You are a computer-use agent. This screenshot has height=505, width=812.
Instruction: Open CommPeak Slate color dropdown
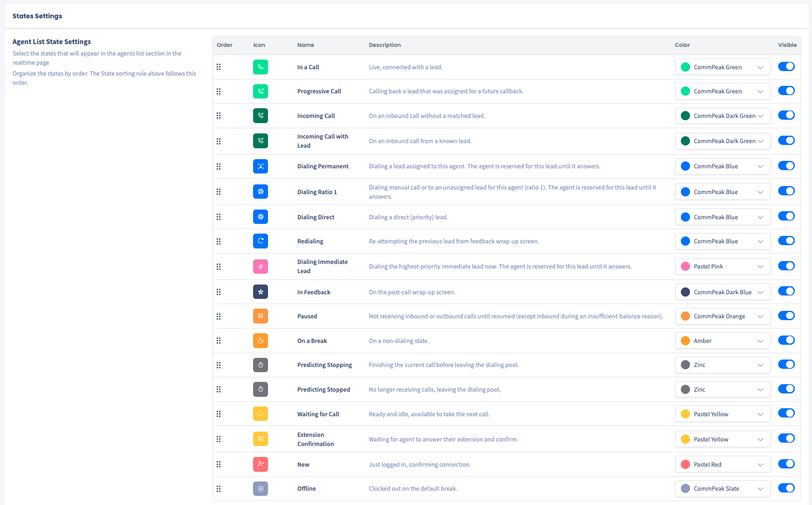[x=723, y=488]
